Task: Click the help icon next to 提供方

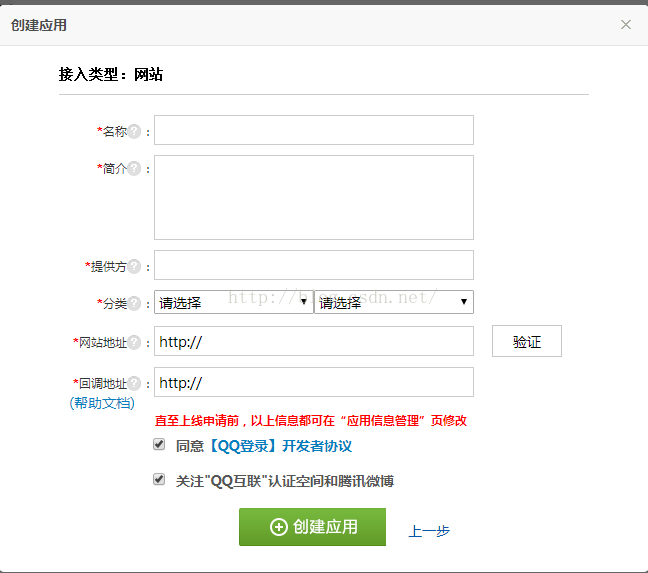Action: pyautogui.click(x=134, y=266)
